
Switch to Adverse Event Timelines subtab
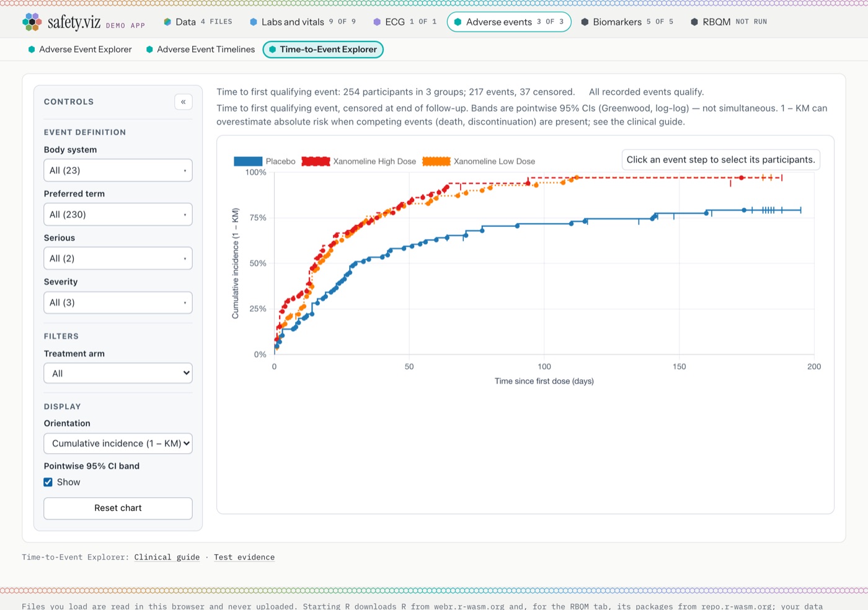point(200,50)
